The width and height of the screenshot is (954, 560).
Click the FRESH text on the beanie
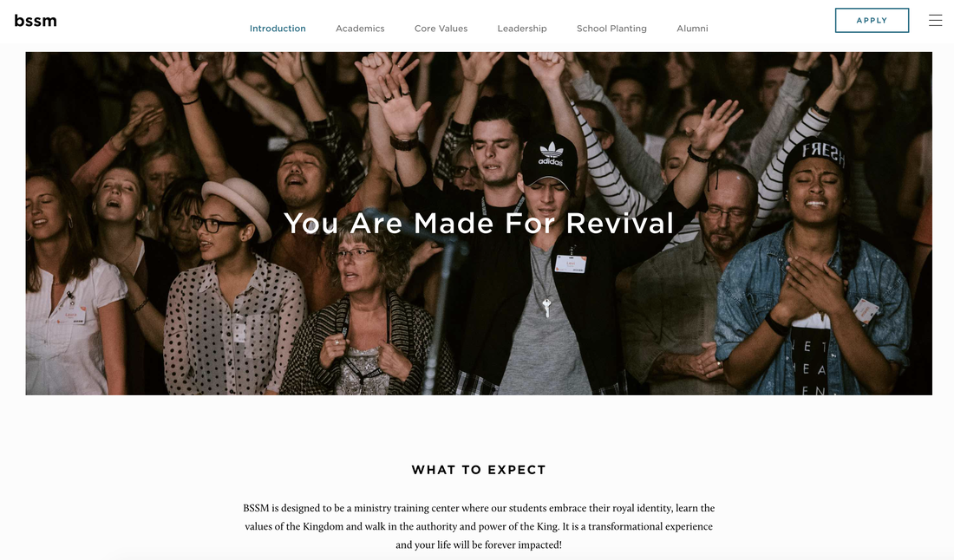coord(823,153)
